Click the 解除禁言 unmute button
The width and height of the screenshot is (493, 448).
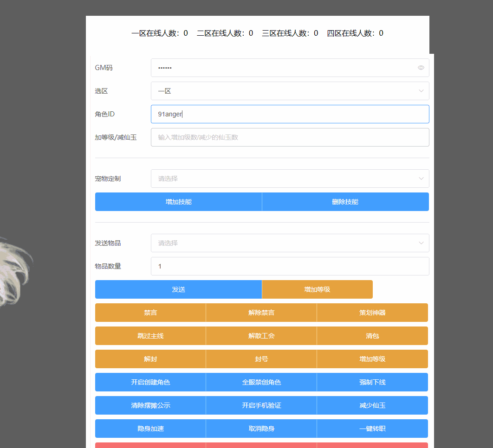[x=261, y=312]
